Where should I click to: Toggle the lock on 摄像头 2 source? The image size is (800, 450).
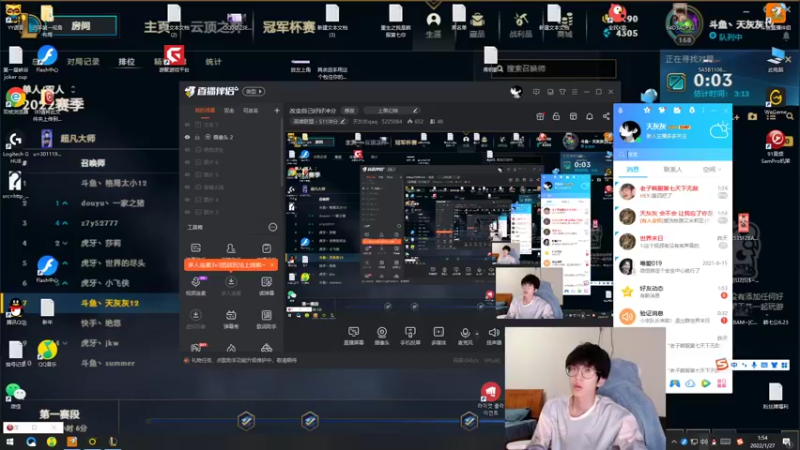pos(197,137)
